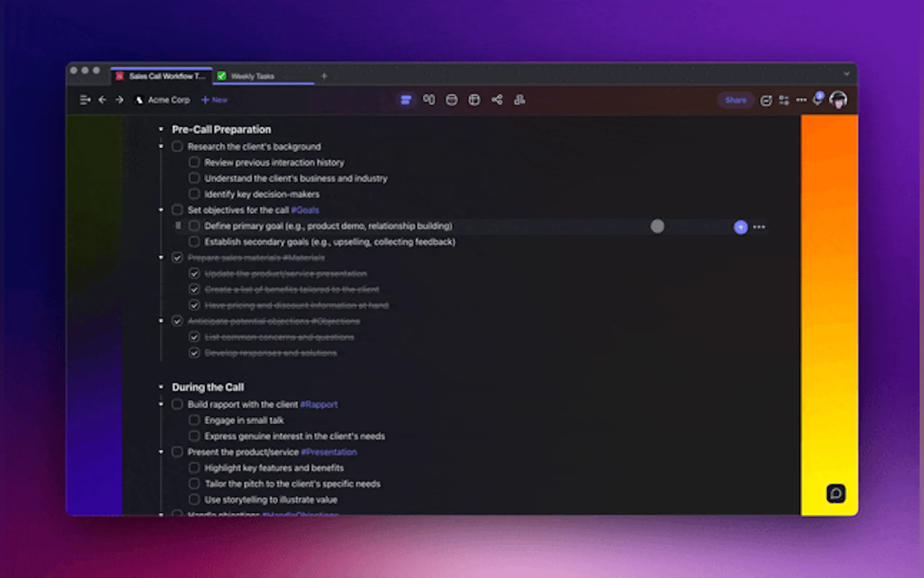Check Define primary goal checkbox
The width and height of the screenshot is (924, 578).
point(194,226)
